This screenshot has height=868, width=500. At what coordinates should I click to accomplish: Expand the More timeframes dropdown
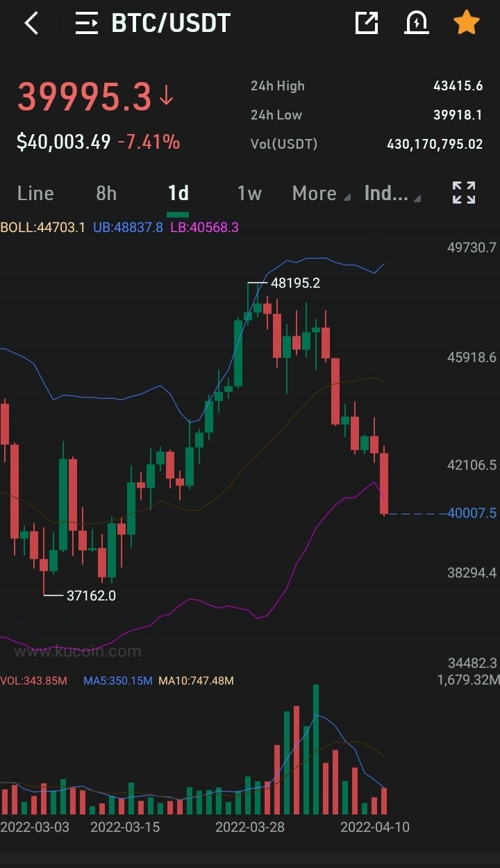(321, 193)
